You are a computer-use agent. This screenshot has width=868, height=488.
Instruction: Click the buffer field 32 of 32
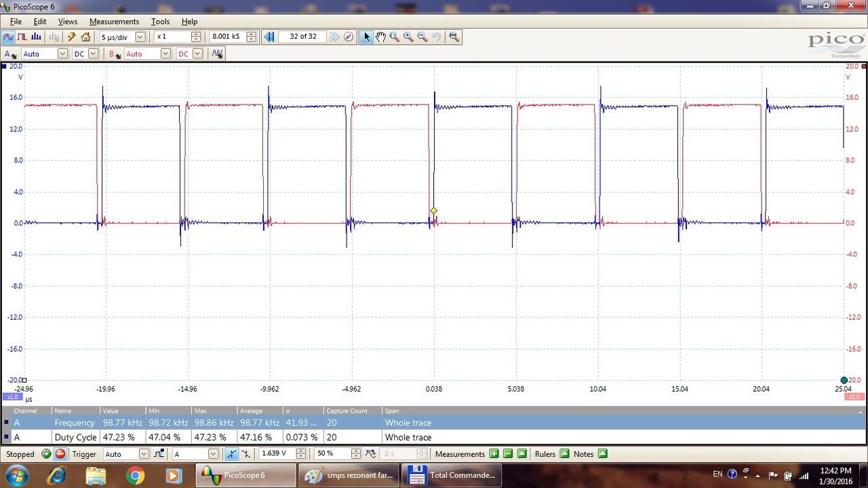pos(302,37)
